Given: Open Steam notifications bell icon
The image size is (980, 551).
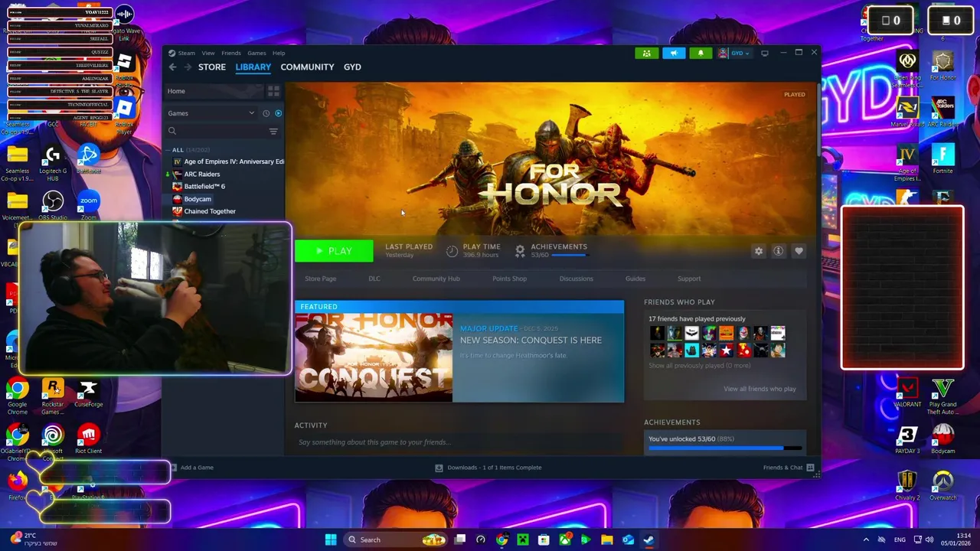Looking at the screenshot, I should point(701,53).
